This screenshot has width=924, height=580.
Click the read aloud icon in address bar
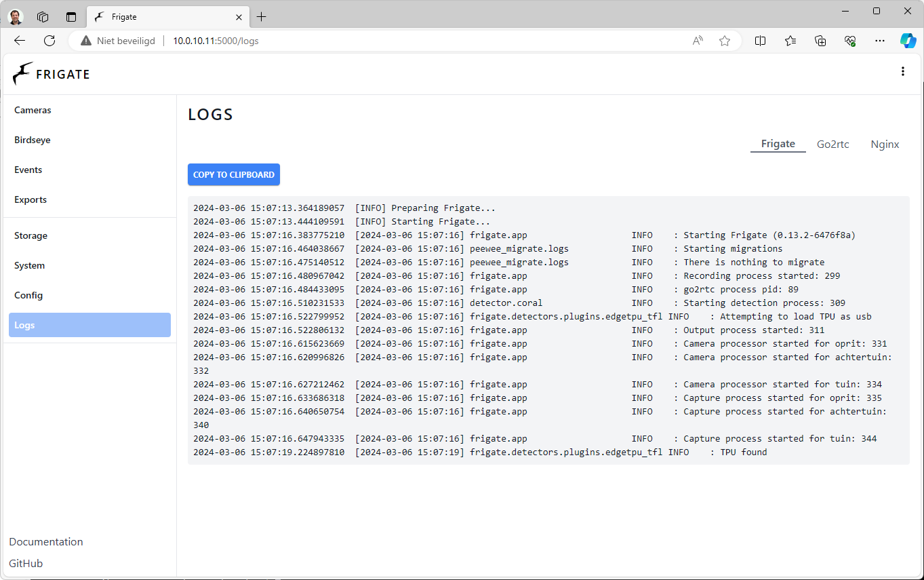click(x=698, y=41)
